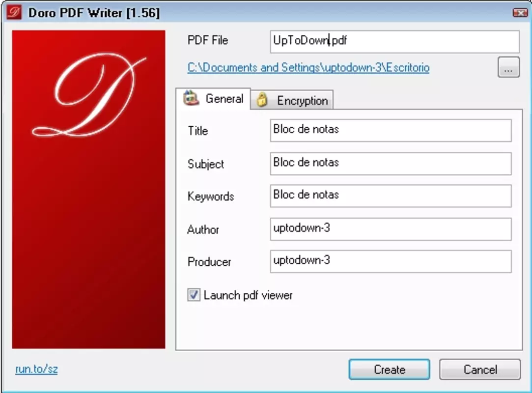
Task: Click the Create button
Action: click(389, 369)
